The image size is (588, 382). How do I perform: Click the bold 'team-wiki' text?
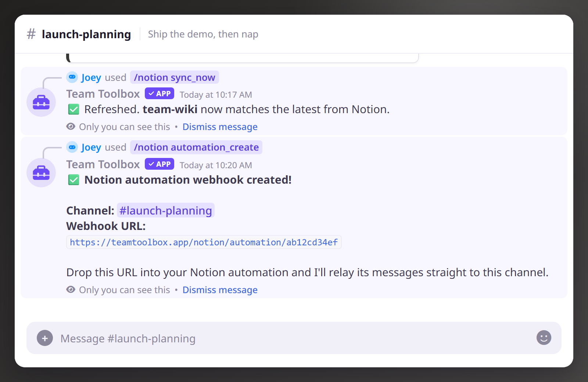170,109
